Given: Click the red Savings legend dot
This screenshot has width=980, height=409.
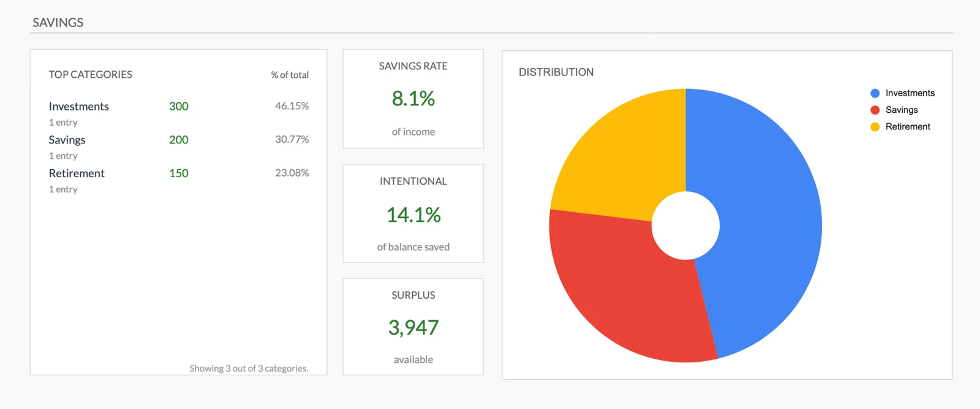Looking at the screenshot, I should click(875, 110).
